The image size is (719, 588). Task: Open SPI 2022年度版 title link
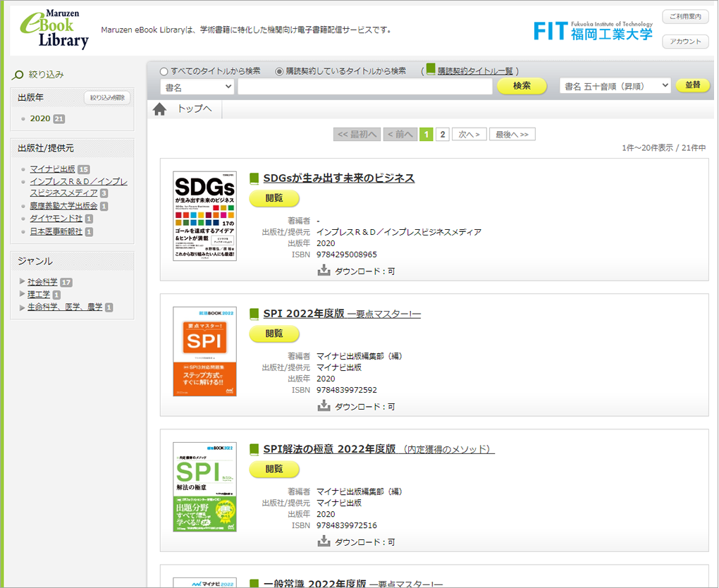point(342,314)
